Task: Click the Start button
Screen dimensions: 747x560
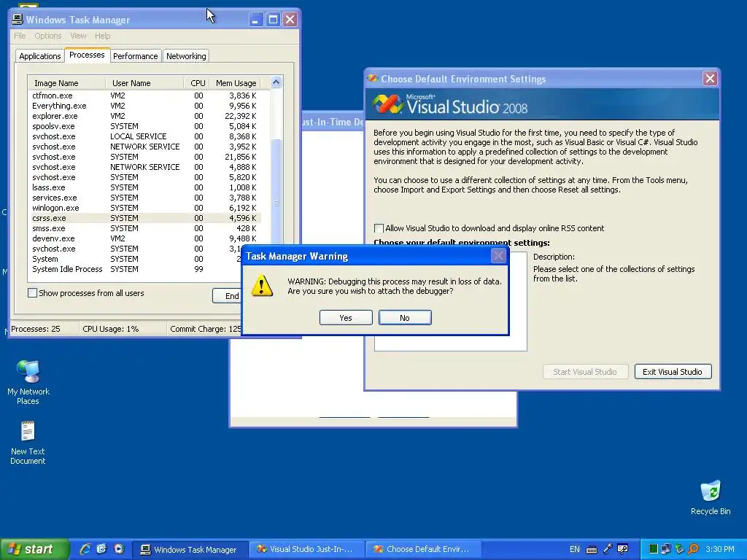Action: click(x=34, y=549)
